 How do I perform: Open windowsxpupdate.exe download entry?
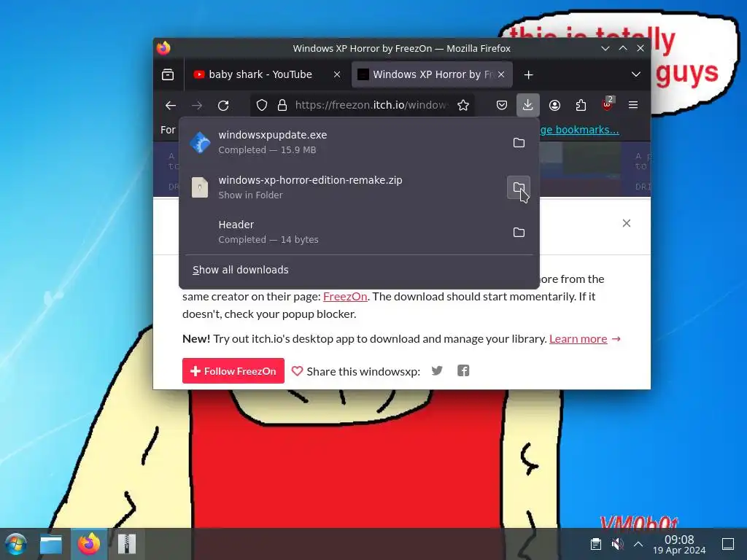pos(343,142)
